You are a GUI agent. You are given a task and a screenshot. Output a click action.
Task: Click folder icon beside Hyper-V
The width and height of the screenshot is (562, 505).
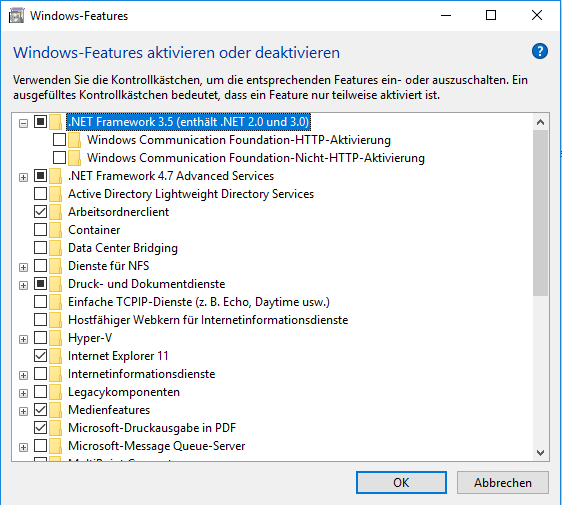(x=56, y=338)
